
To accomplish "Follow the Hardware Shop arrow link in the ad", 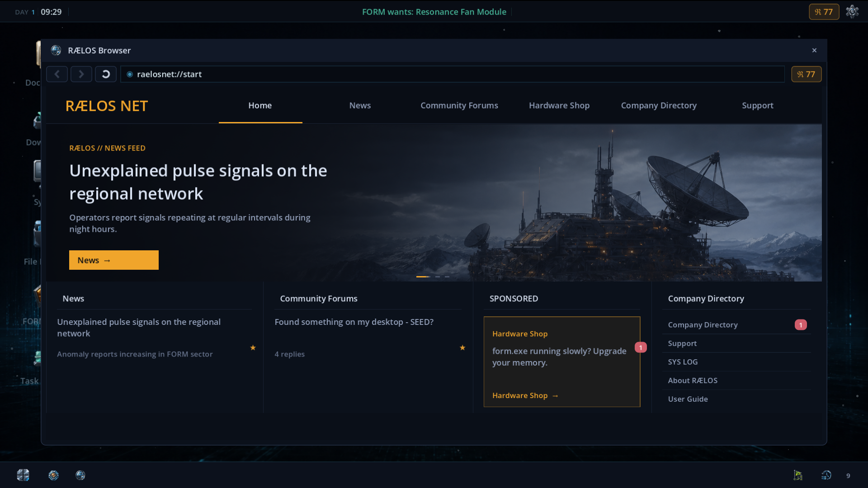I will click(x=525, y=395).
